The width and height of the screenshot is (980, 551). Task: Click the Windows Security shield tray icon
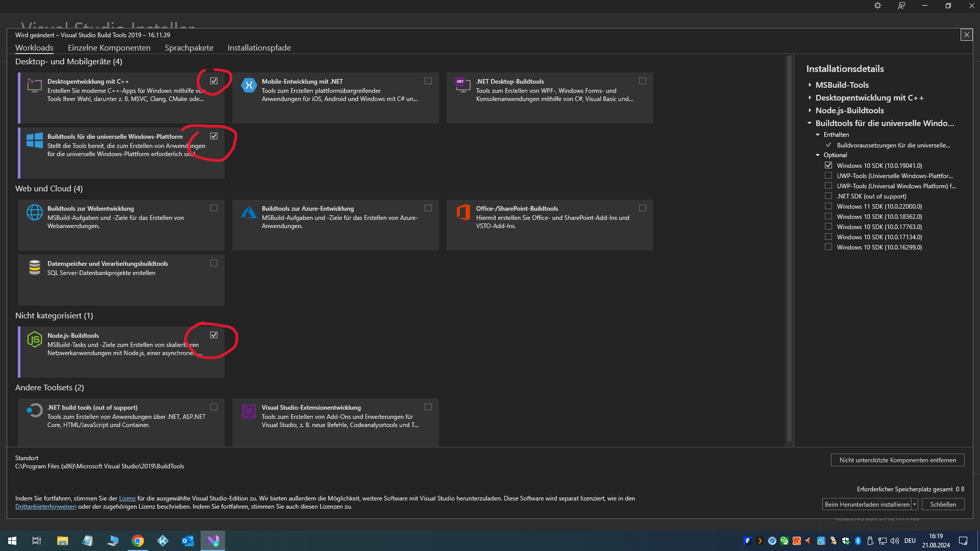pos(846,541)
